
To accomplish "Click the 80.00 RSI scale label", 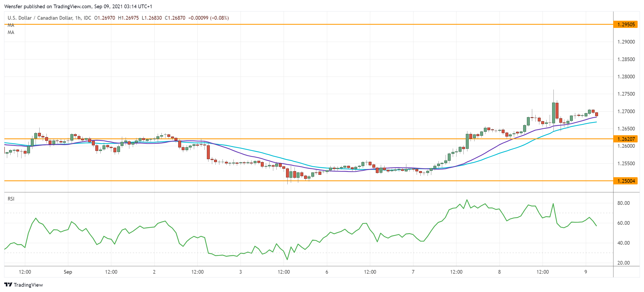I will tap(623, 203).
